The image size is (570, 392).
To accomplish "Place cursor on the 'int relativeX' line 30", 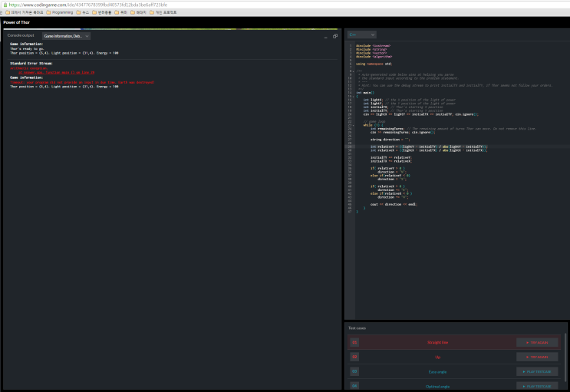I will pyautogui.click(x=429, y=150).
